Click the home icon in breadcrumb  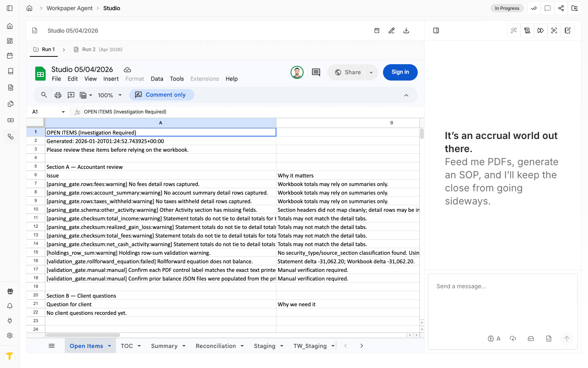tap(29, 8)
